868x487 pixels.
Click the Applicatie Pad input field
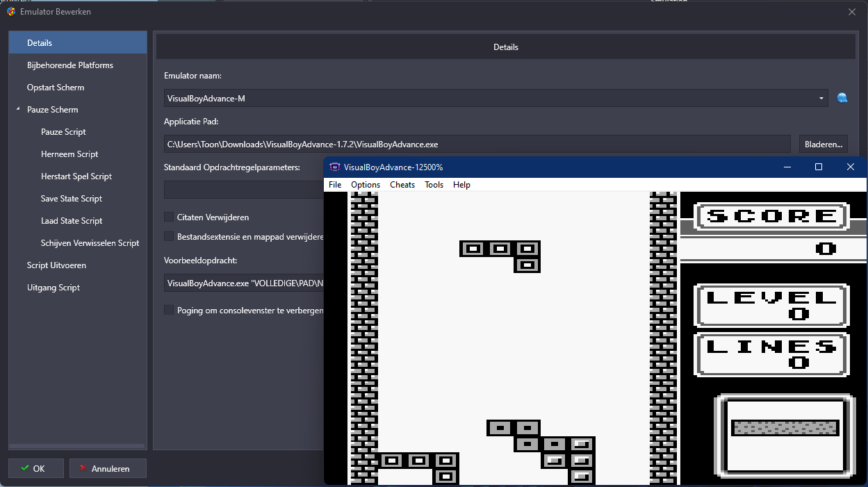pos(477,144)
